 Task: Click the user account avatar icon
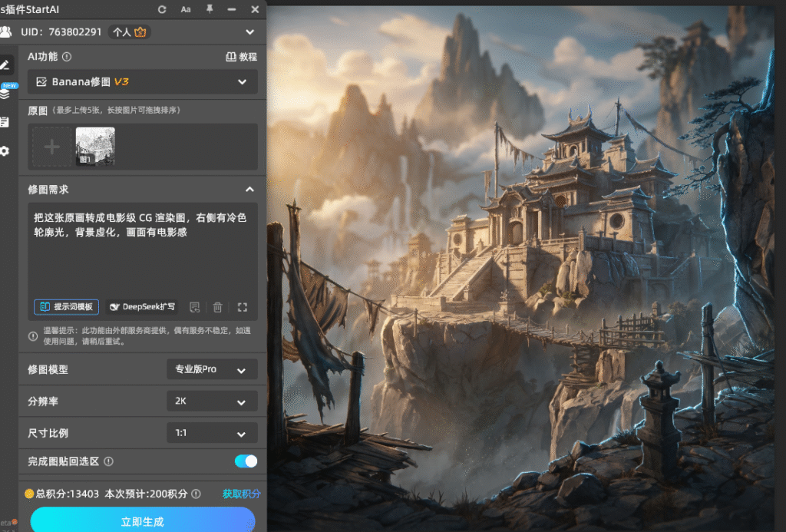point(5,32)
